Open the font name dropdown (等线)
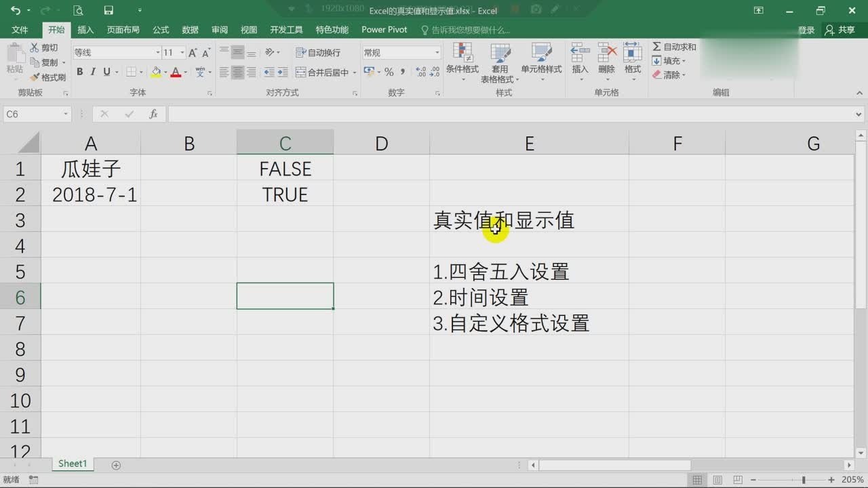This screenshot has width=868, height=488. [157, 52]
